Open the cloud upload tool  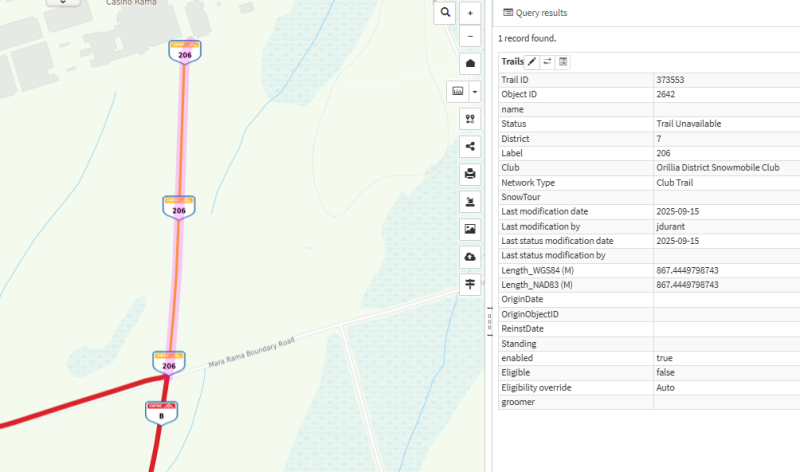tap(470, 257)
